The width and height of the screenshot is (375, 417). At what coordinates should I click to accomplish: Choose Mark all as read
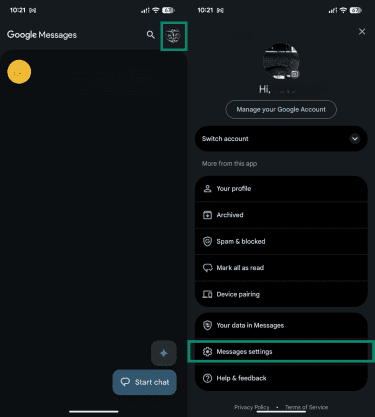[281, 268]
